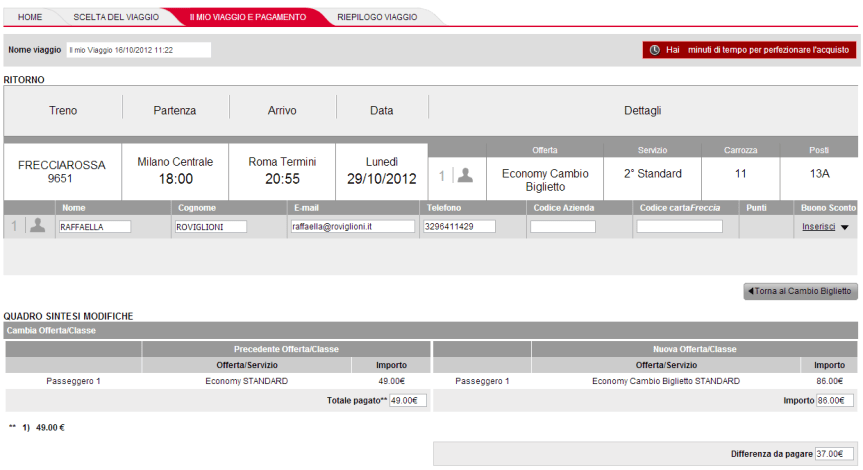
Task: Open the Inserisci discount link
Action: 818,227
